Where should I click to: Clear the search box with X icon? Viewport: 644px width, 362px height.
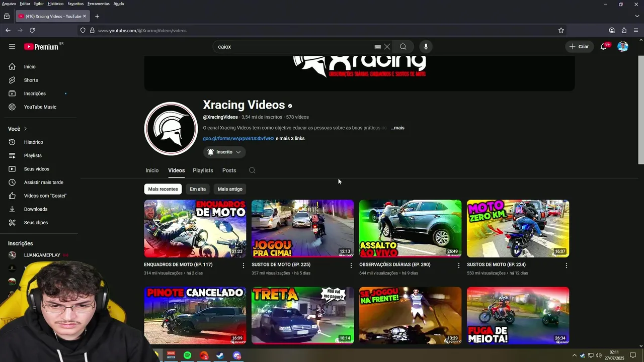[x=387, y=47]
